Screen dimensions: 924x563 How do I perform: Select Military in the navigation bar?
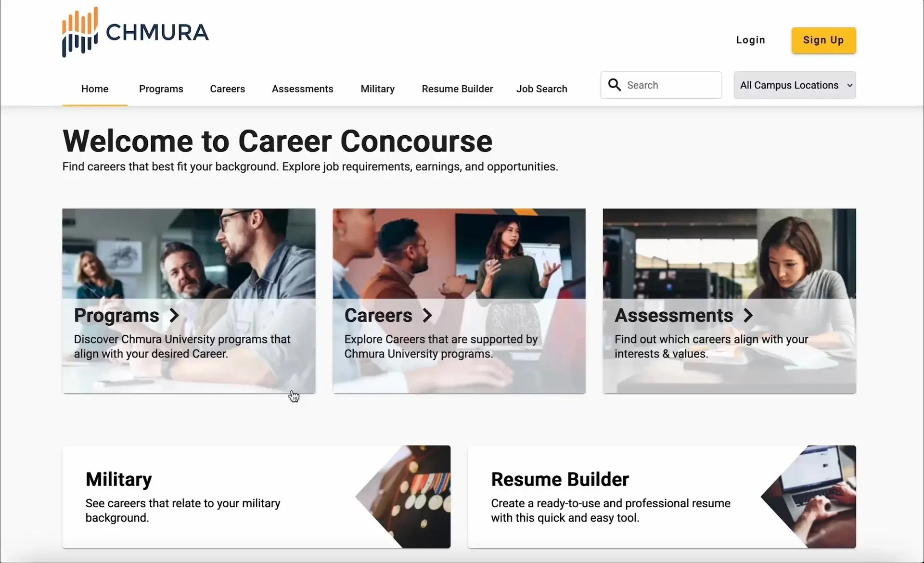coord(378,89)
